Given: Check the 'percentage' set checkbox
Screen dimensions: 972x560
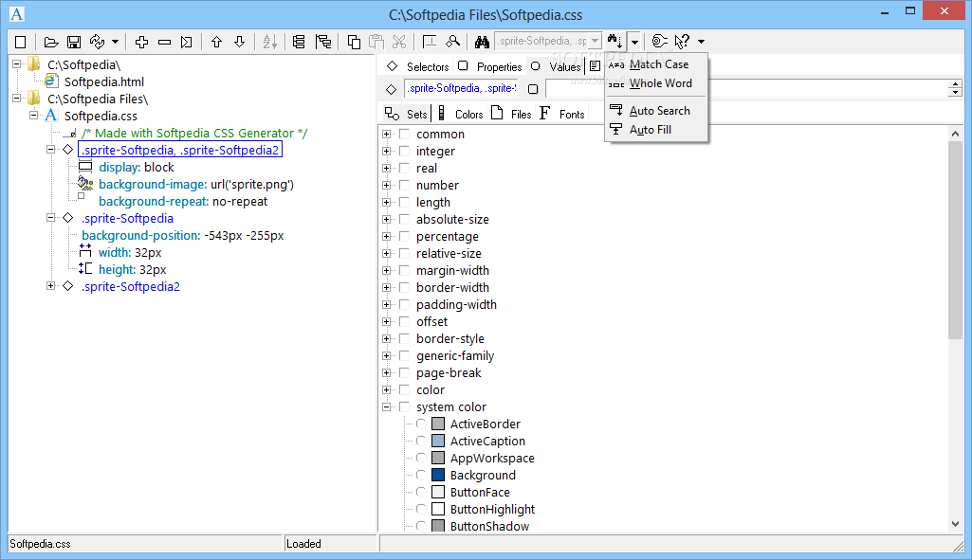Looking at the screenshot, I should coord(404,236).
